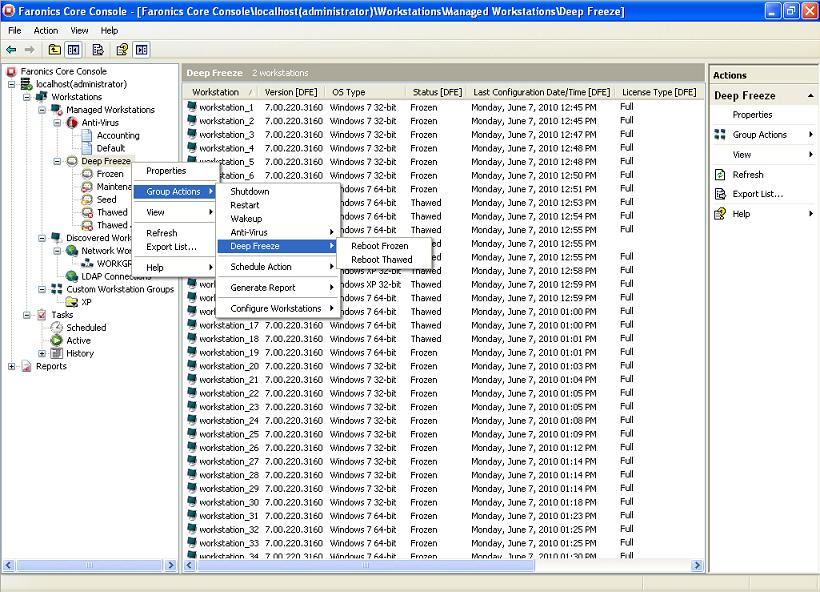The width and height of the screenshot is (820, 592).
Task: Collapse the Anti-Virus tree node
Action: pyautogui.click(x=57, y=122)
